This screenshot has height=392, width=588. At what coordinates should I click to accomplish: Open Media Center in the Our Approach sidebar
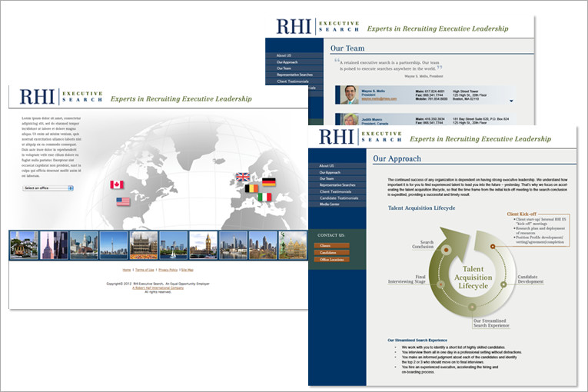click(x=331, y=204)
